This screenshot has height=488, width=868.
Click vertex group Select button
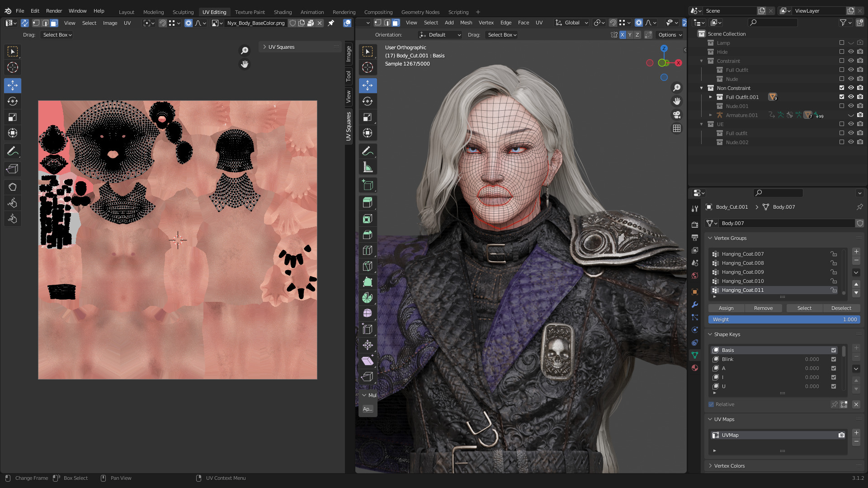[x=804, y=308]
